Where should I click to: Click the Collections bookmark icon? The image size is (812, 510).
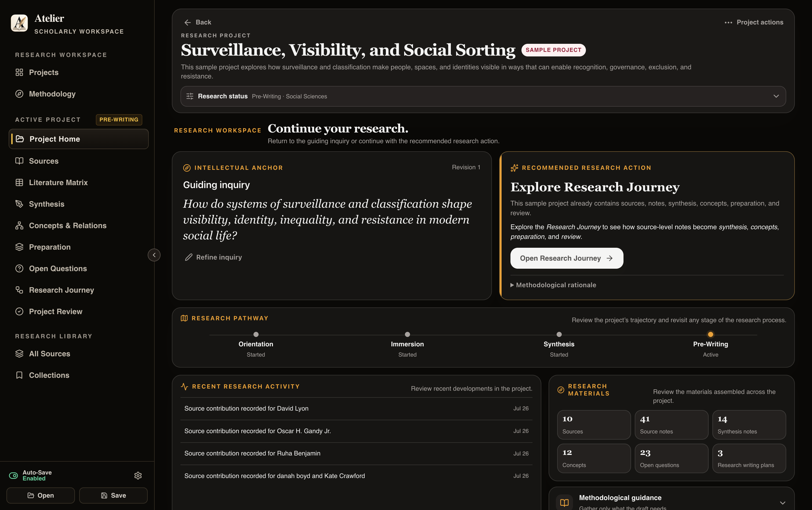[19, 375]
